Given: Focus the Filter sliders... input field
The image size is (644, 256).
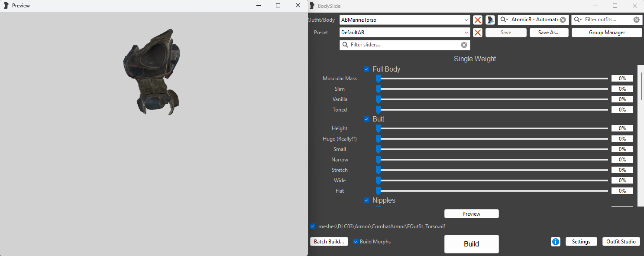Looking at the screenshot, I should (x=404, y=45).
